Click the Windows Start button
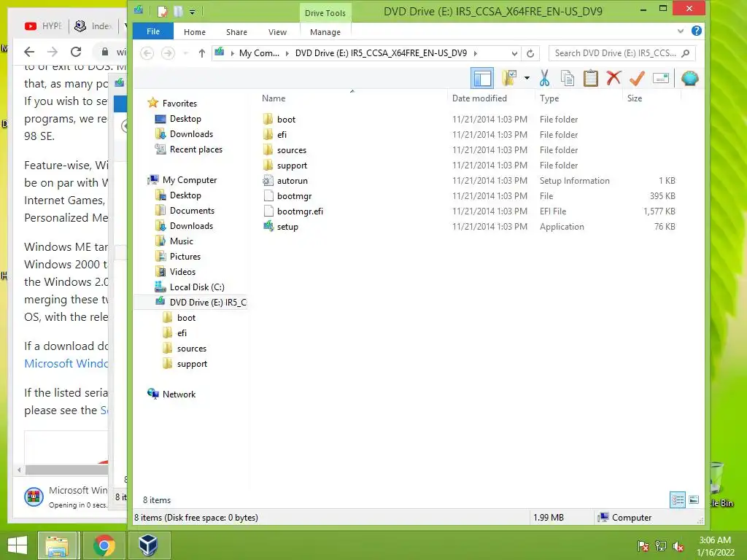The height and width of the screenshot is (560, 747). (18, 545)
